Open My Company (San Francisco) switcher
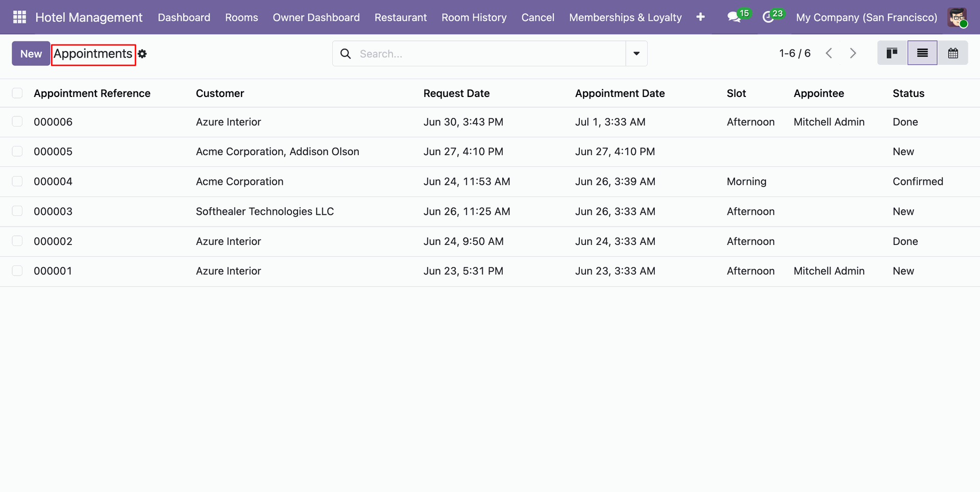Screen dimensions: 980x492 pos(867,17)
